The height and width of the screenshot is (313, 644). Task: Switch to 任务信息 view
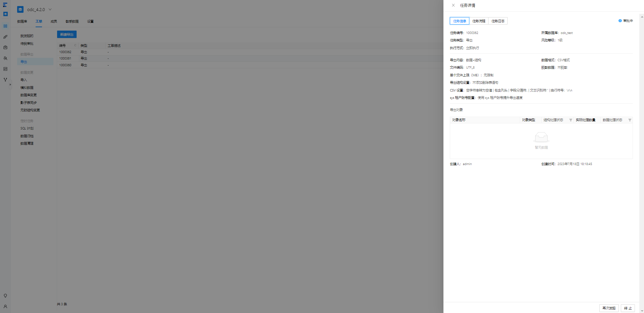click(x=460, y=21)
